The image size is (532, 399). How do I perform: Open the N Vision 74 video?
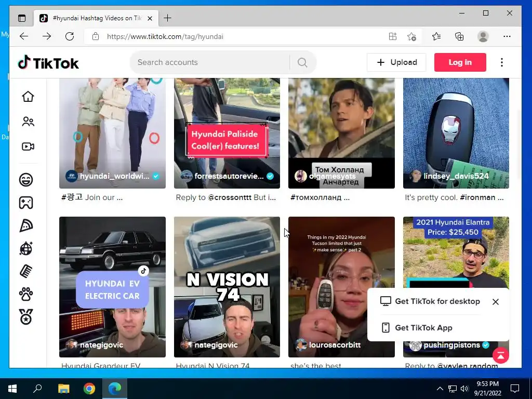(227, 287)
